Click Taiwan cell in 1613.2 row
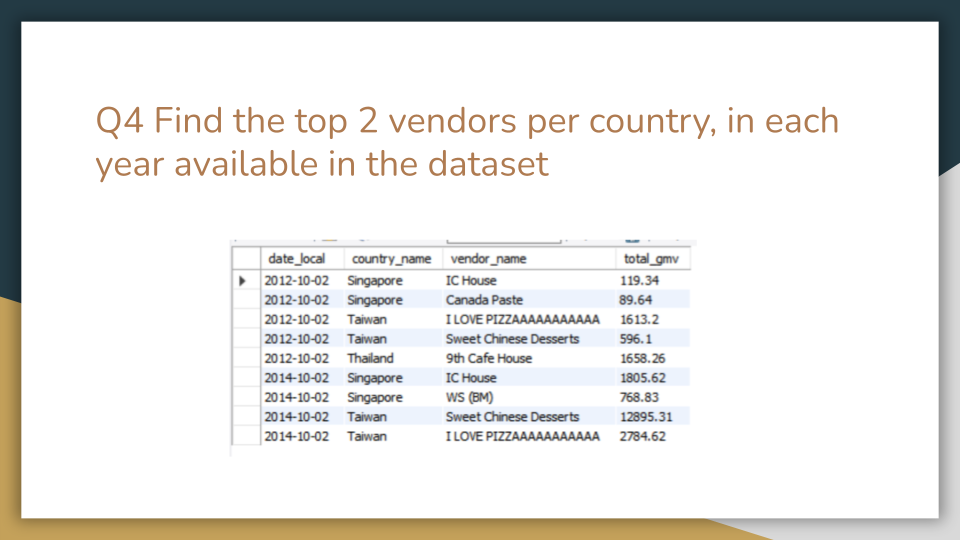Image resolution: width=960 pixels, height=540 pixels. point(367,320)
